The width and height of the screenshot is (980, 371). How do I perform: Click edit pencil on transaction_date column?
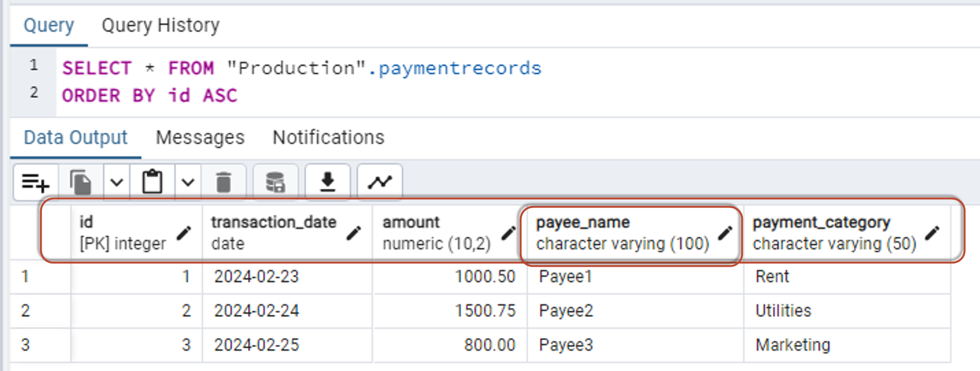353,233
